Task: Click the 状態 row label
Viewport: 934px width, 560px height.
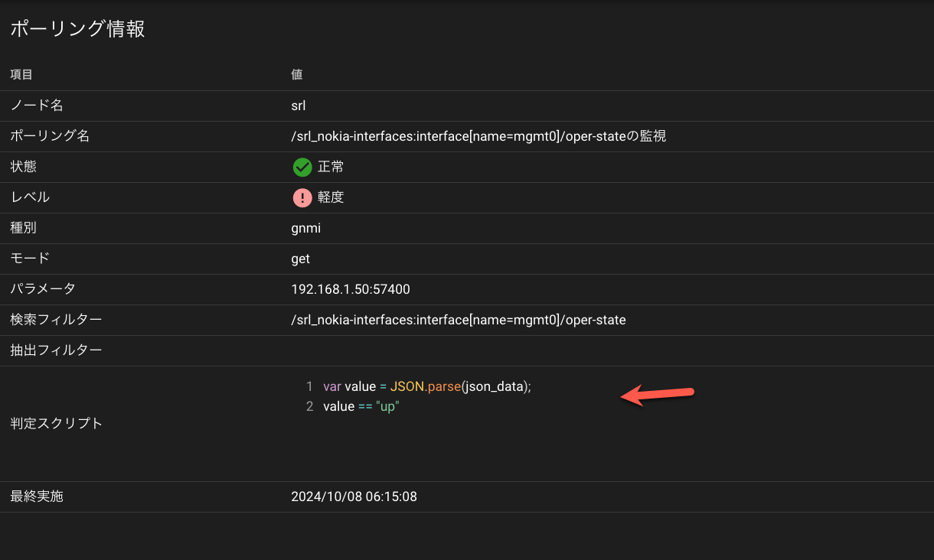Action: coord(23,167)
